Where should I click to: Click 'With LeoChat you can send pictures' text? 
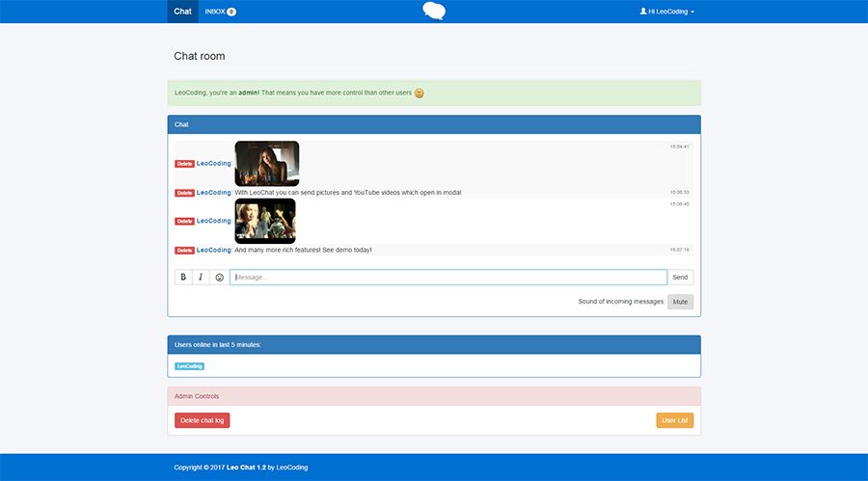click(348, 193)
